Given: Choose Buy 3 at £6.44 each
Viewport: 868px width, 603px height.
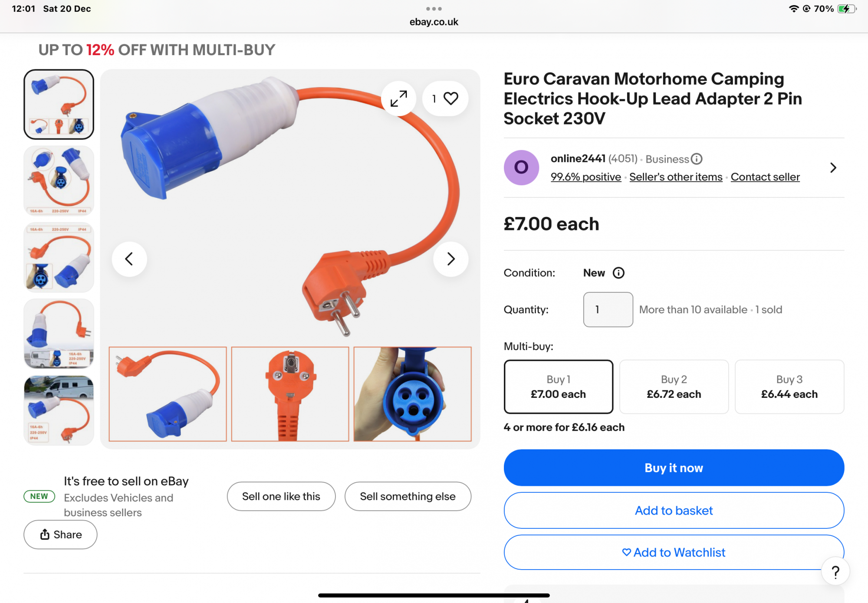Looking at the screenshot, I should pos(789,387).
